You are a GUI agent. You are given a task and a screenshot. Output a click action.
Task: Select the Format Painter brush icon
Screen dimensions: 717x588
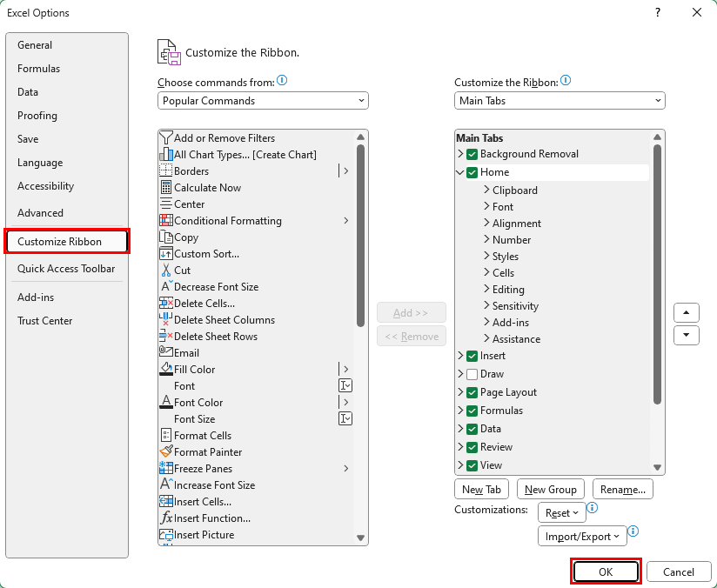[166, 451]
